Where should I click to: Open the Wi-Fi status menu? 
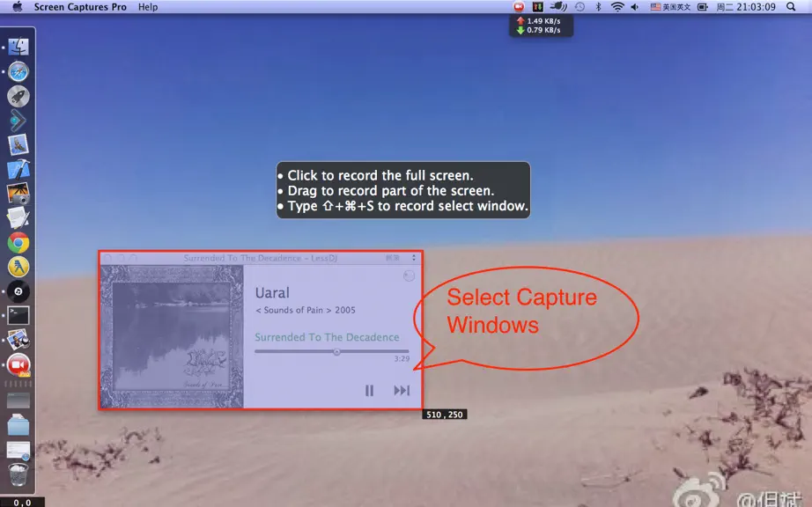[x=616, y=7]
